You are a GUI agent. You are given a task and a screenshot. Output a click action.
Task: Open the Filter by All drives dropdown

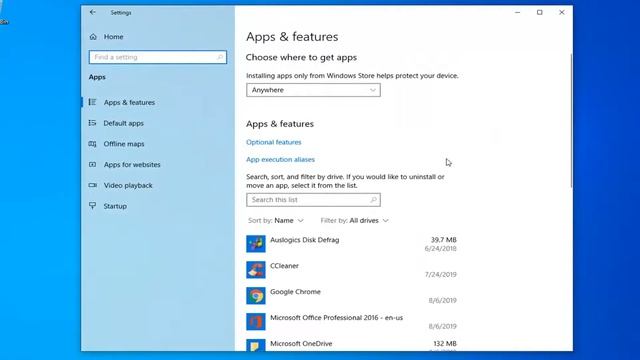click(354, 220)
